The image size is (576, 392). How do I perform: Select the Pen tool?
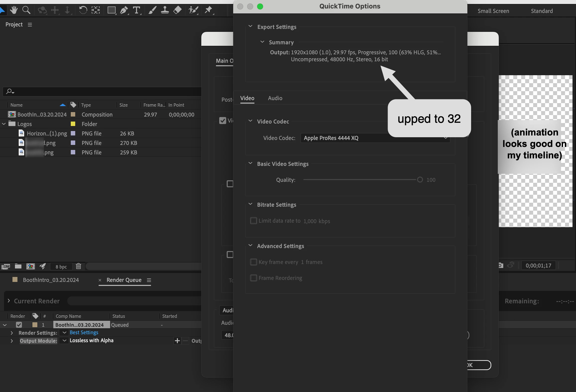pos(124,10)
